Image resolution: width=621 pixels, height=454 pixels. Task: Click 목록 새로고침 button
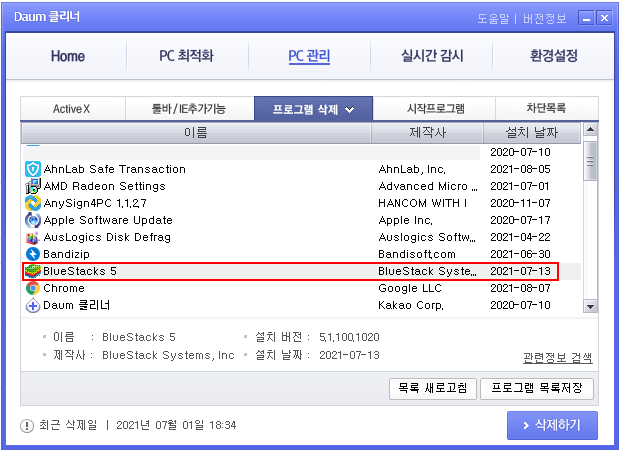point(432,389)
